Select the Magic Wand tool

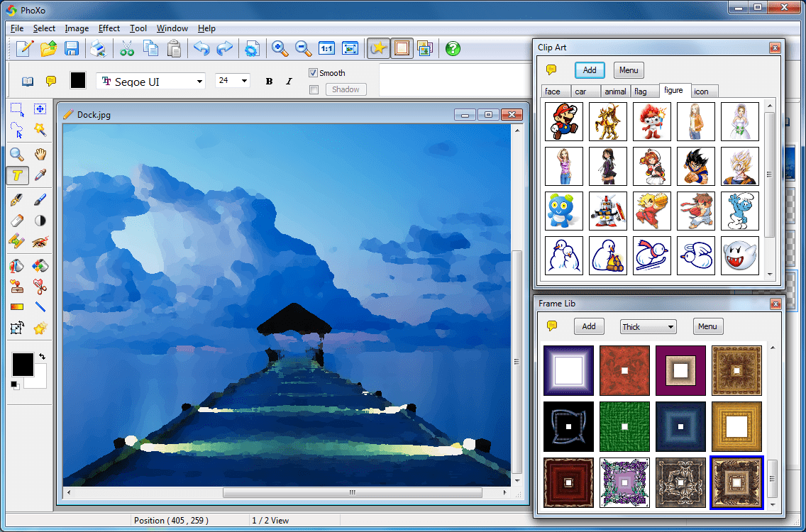(40, 130)
